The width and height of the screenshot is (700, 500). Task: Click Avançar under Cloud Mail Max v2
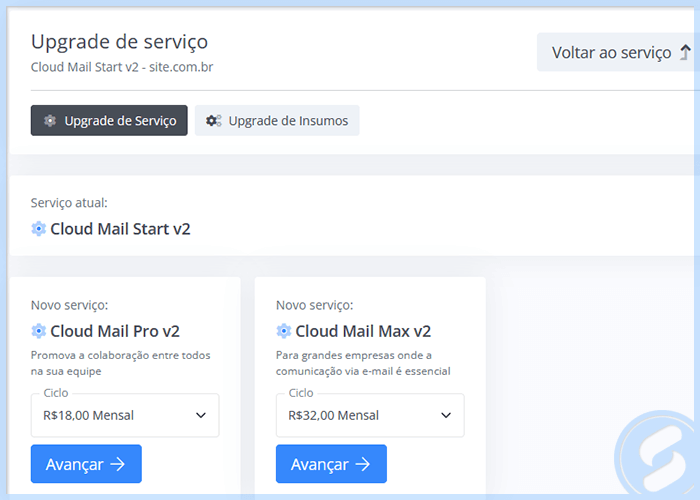[x=331, y=464]
